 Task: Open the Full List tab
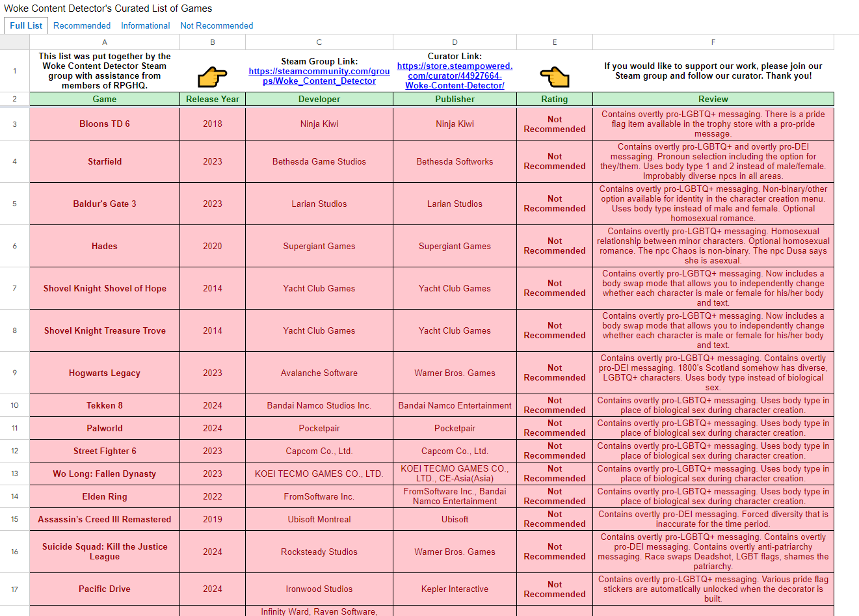26,25
